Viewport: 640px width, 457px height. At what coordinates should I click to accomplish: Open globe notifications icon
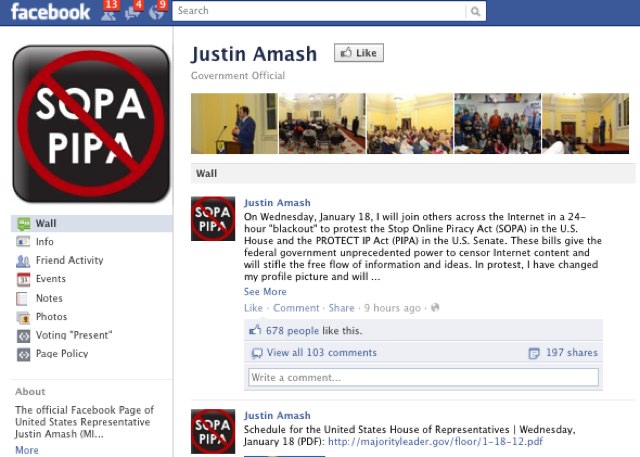click(157, 12)
